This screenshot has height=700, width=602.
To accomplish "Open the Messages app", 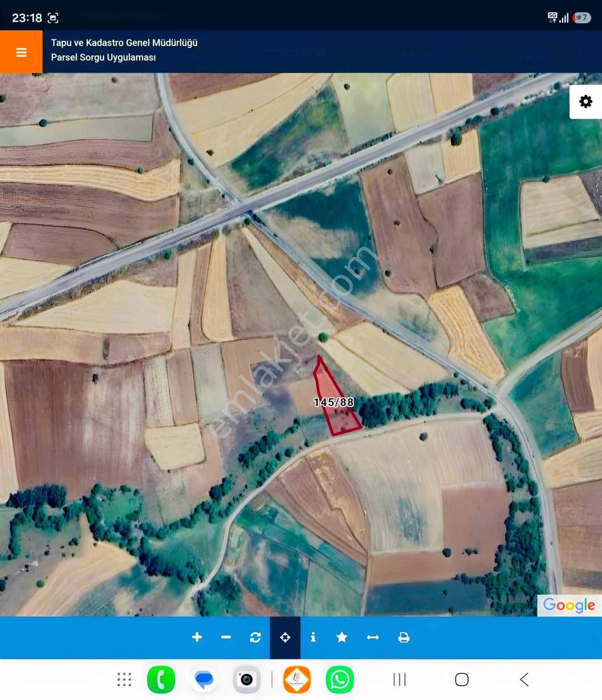I will click(204, 679).
